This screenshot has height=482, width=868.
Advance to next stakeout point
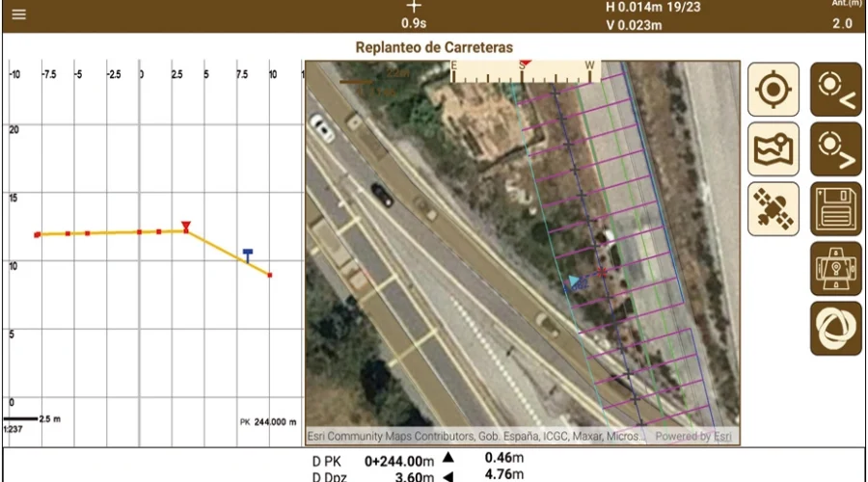click(x=835, y=149)
